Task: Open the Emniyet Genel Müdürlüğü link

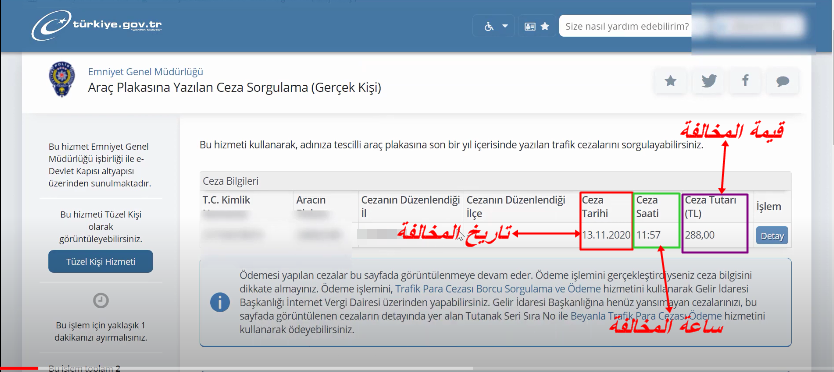Action: coord(146,72)
